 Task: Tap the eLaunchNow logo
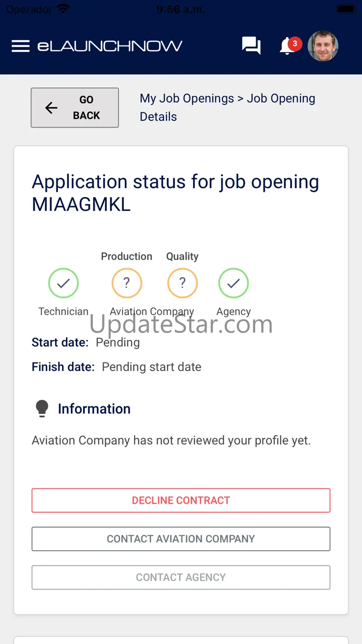pyautogui.click(x=110, y=46)
